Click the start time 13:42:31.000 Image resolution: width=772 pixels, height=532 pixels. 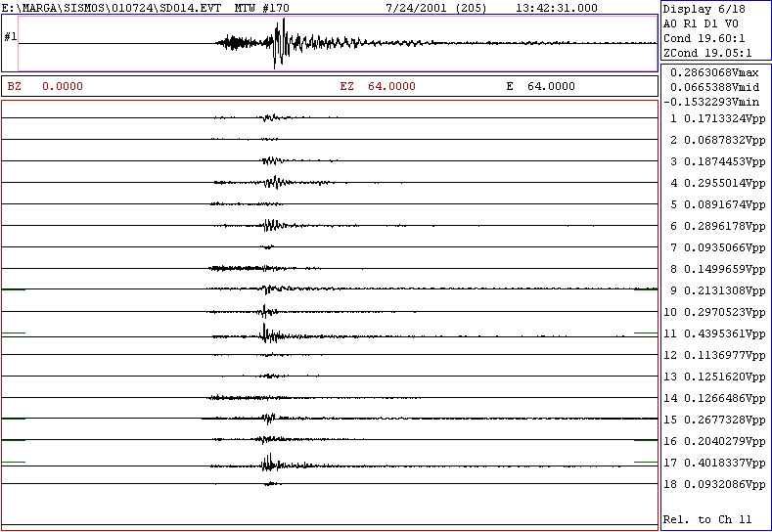coord(557,8)
